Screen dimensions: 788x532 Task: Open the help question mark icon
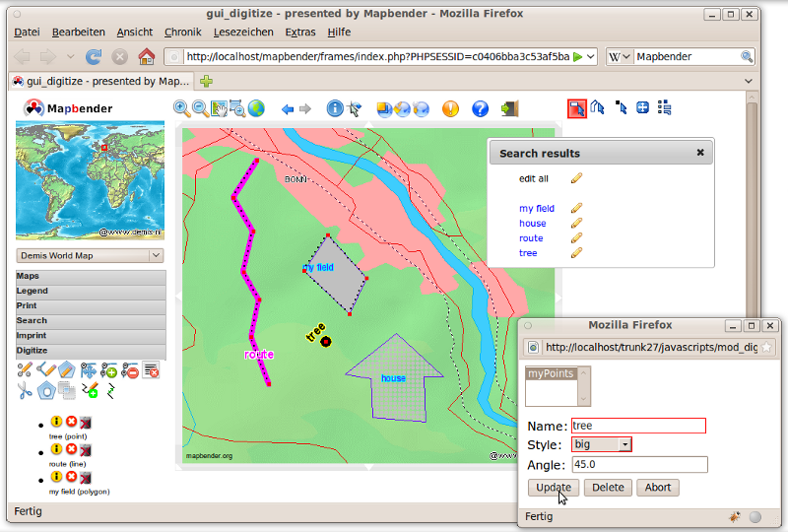481,108
